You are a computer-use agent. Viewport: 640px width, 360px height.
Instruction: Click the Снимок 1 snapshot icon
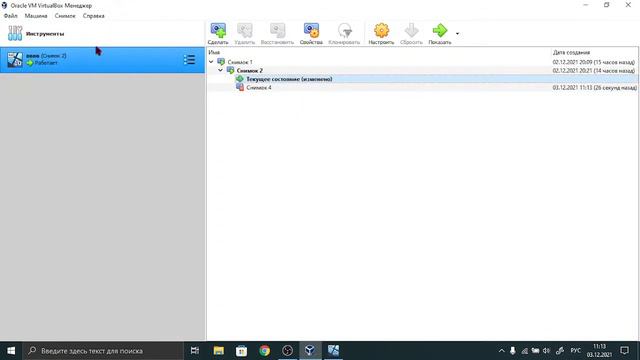[221, 62]
